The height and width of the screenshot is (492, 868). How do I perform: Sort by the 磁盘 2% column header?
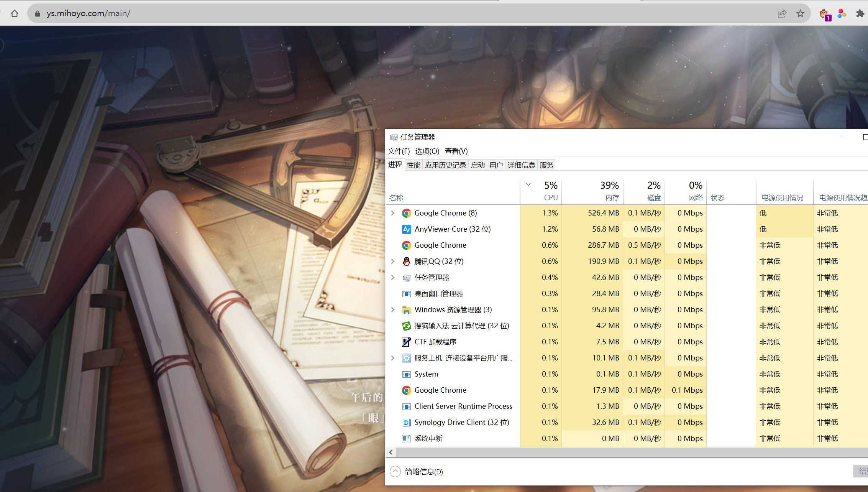click(x=644, y=193)
